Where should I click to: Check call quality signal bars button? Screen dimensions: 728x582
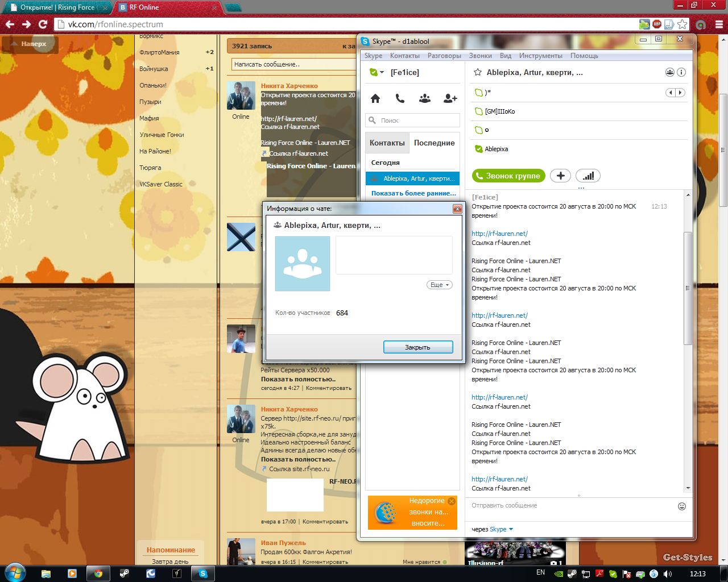(x=588, y=176)
